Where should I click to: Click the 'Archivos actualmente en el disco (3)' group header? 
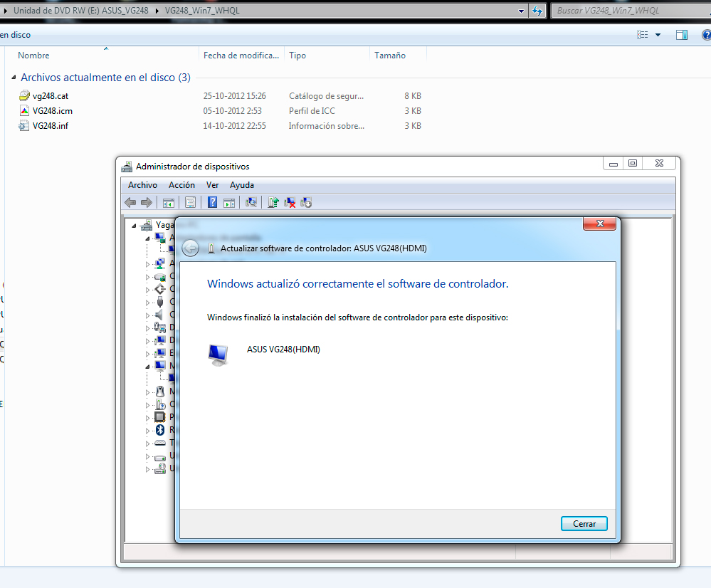[x=105, y=78]
